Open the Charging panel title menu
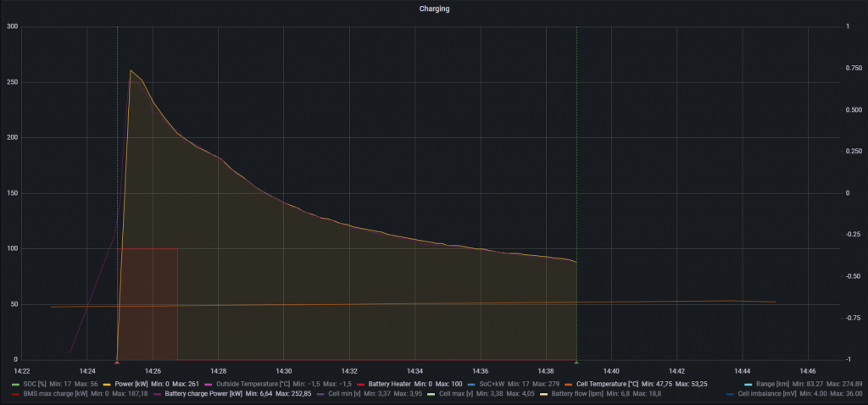This screenshot has width=868, height=405. 434,8
